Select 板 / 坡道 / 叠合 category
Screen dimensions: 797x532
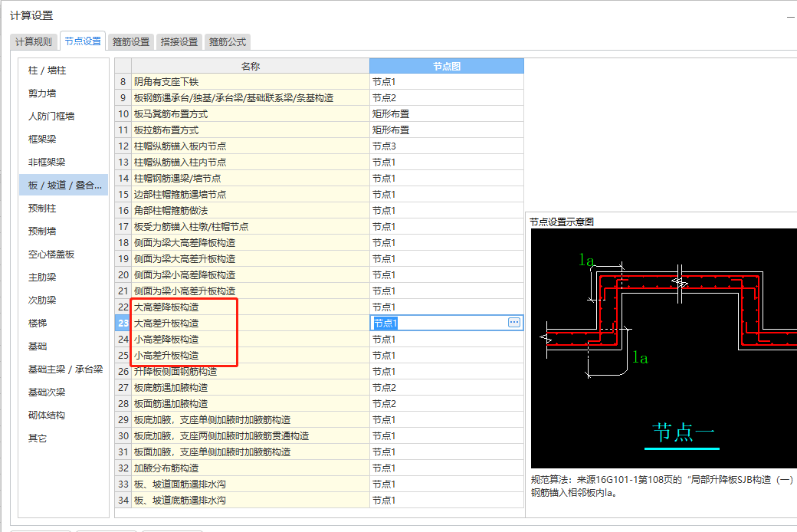(x=64, y=186)
